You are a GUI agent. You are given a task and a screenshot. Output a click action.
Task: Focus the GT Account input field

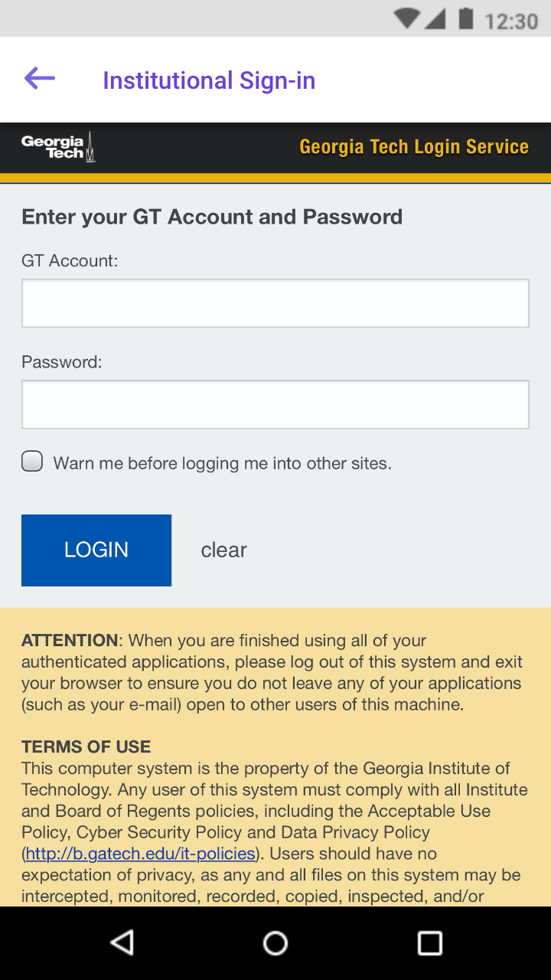pyautogui.click(x=275, y=303)
